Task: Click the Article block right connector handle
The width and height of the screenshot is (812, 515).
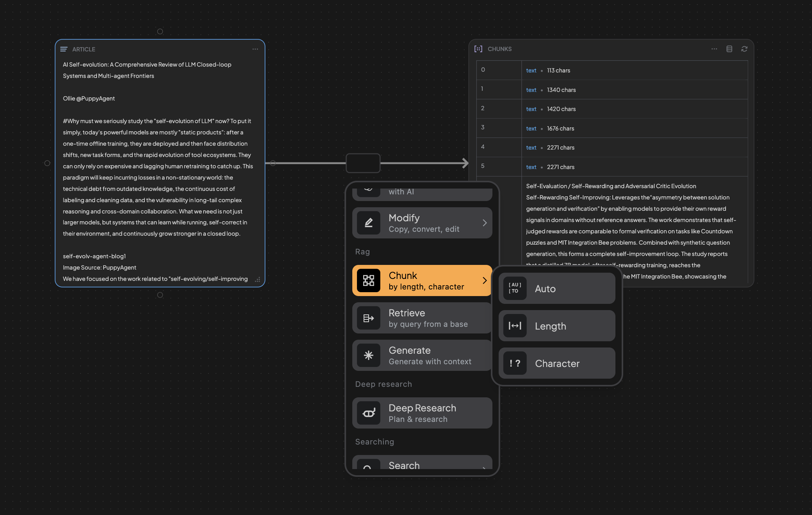Action: (273, 163)
